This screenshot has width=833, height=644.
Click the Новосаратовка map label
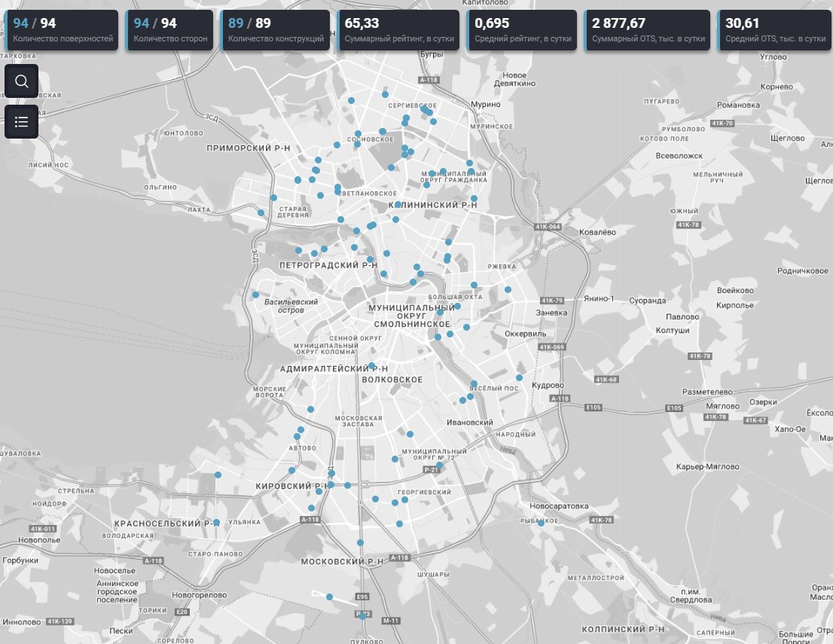[559, 506]
